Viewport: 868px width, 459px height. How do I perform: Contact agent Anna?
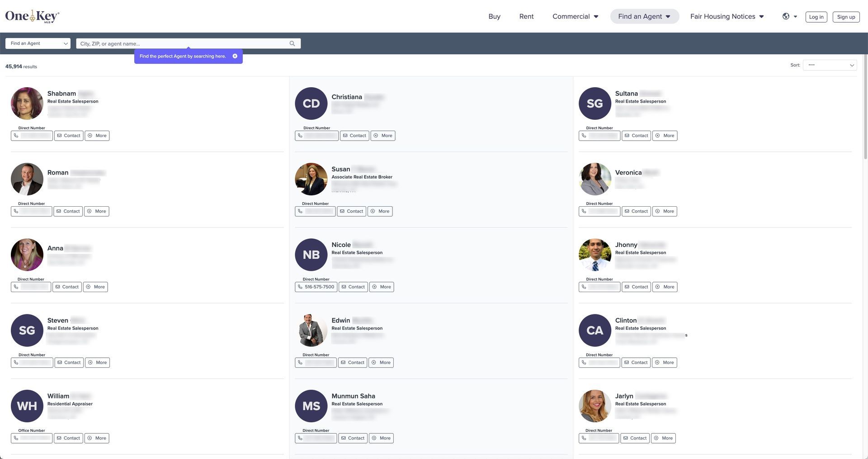pyautogui.click(x=67, y=287)
